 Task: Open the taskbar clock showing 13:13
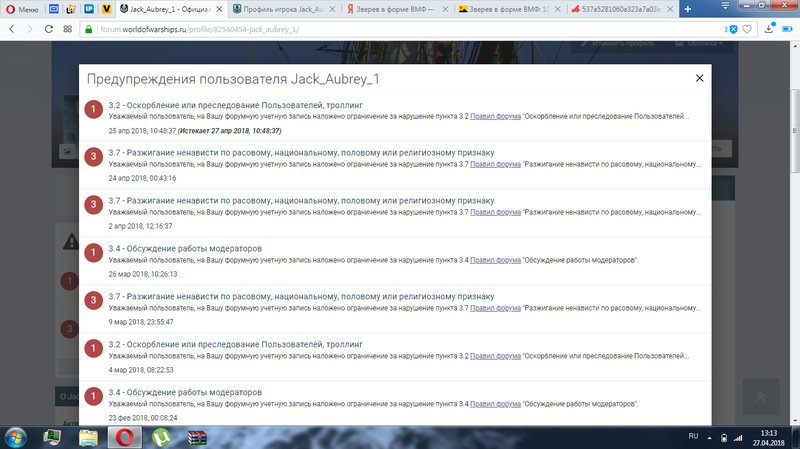(767, 437)
